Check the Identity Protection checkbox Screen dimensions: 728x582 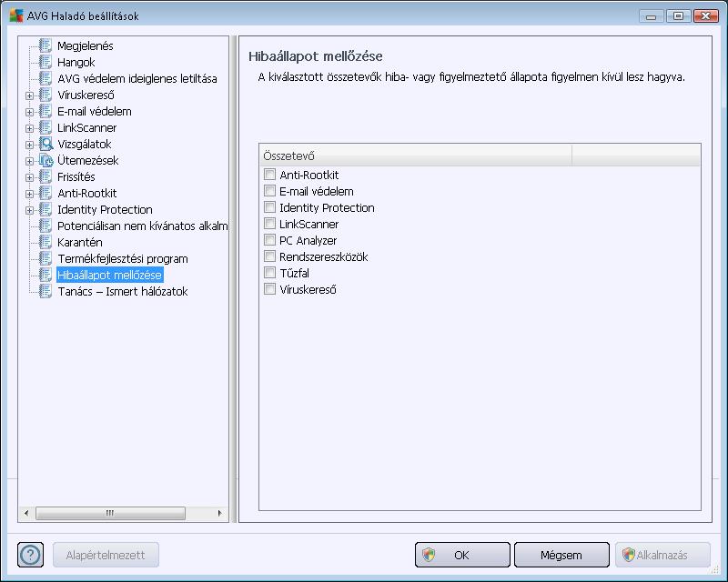(x=269, y=207)
